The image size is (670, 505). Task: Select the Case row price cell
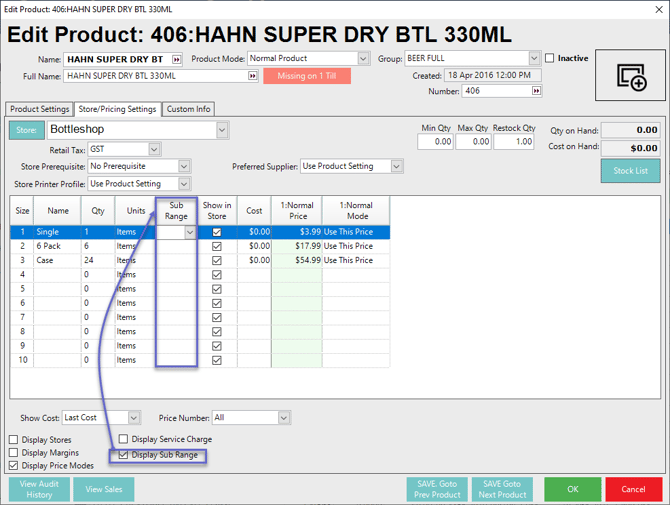297,260
